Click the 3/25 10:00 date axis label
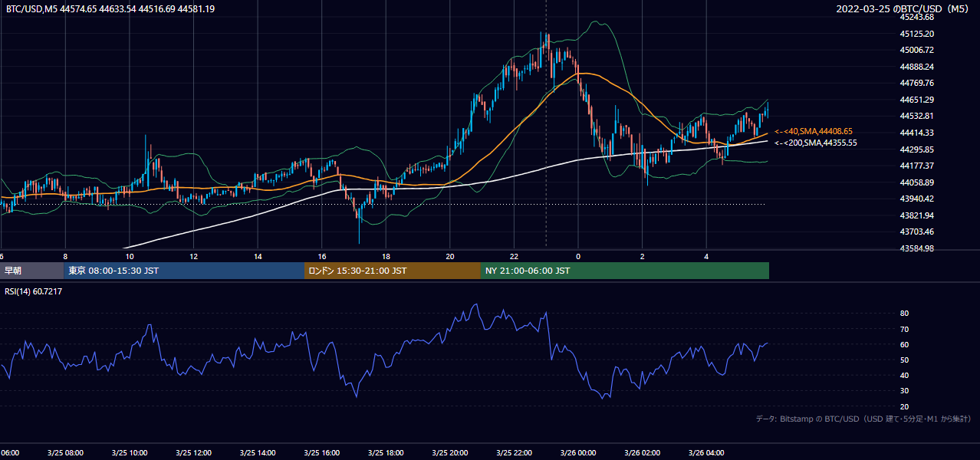980x460 pixels. [x=130, y=453]
